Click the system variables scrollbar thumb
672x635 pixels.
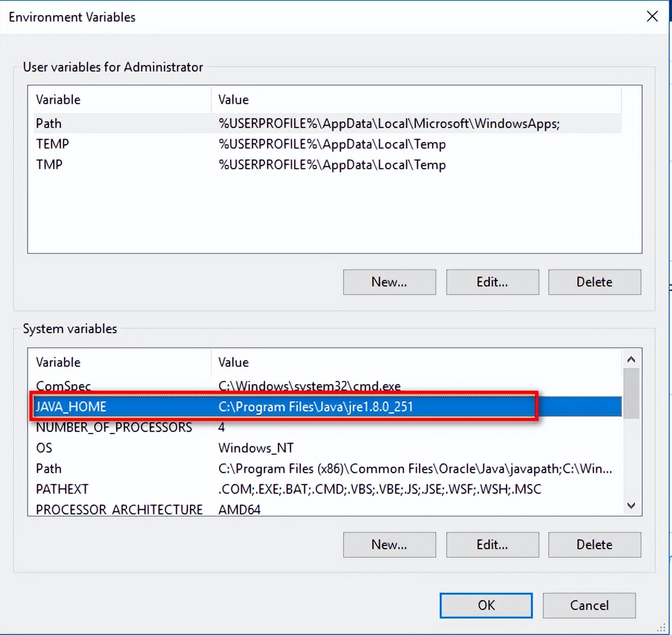coord(631,393)
